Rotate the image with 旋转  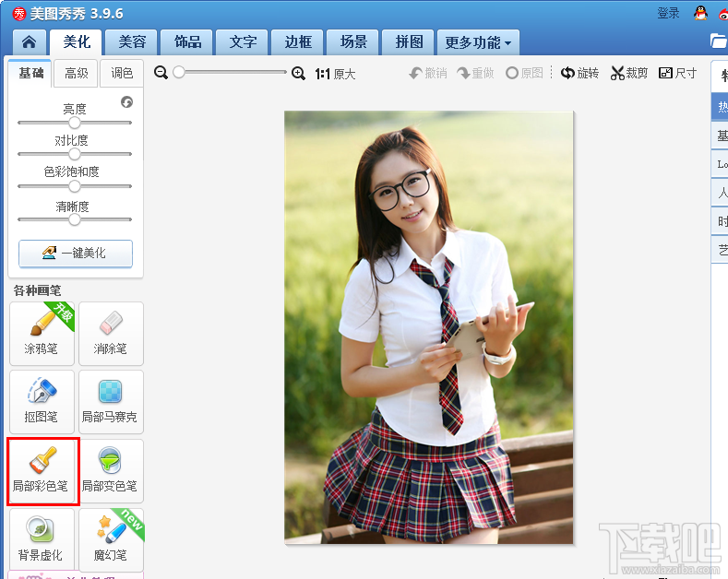(x=580, y=73)
